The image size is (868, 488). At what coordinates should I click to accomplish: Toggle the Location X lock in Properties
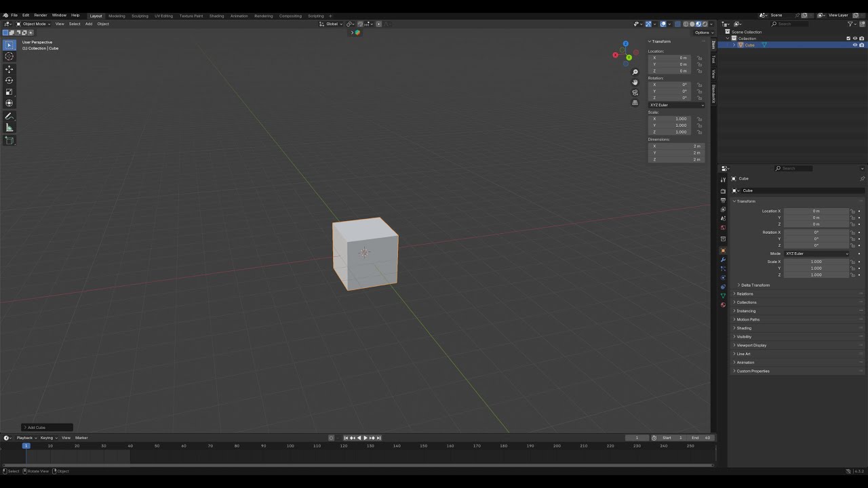tap(853, 211)
